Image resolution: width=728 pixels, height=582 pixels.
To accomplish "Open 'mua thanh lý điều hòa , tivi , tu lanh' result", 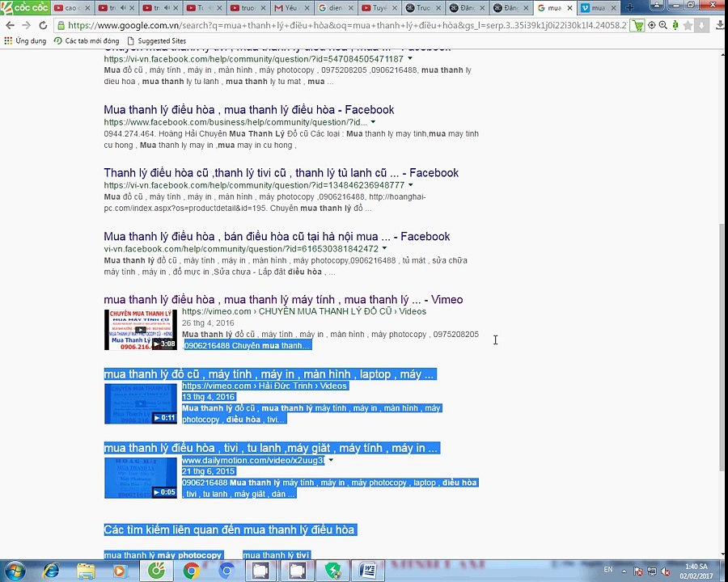I will (x=271, y=448).
